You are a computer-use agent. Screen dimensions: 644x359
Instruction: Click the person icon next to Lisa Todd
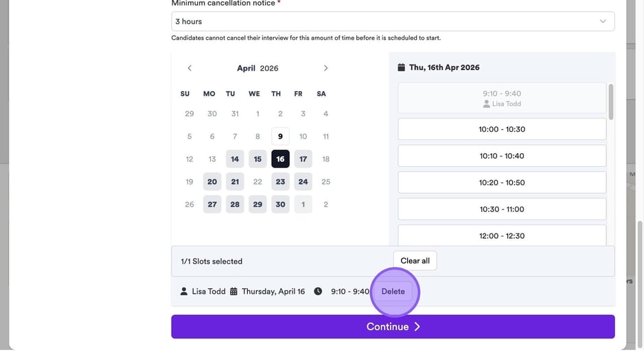click(x=184, y=291)
